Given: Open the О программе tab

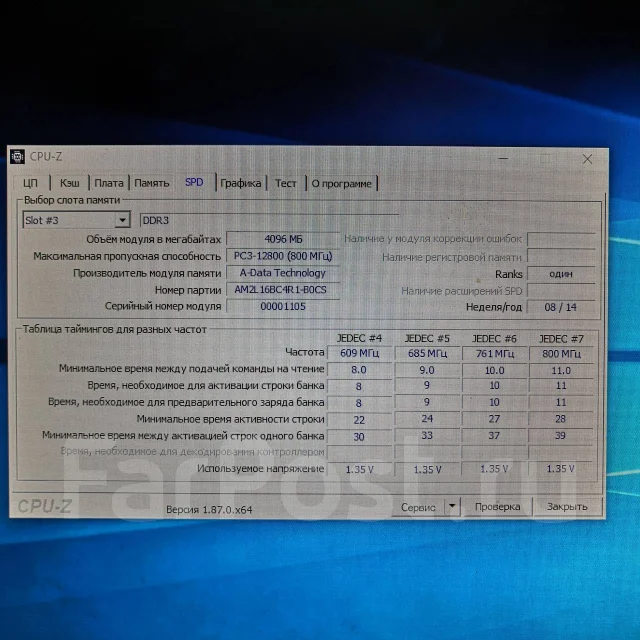Looking at the screenshot, I should coord(342,183).
